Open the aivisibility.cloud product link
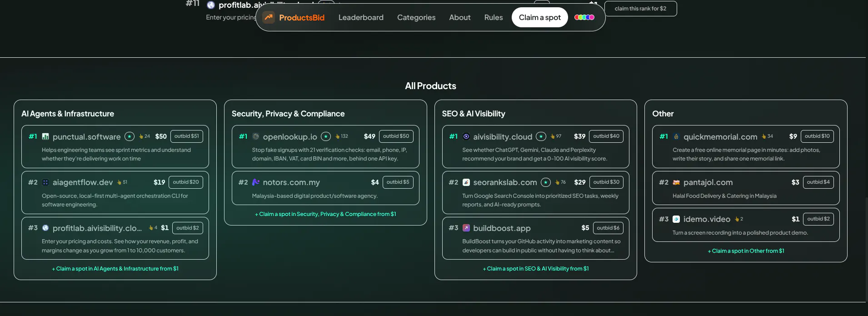Screen dimensions: 868x316 [503, 137]
